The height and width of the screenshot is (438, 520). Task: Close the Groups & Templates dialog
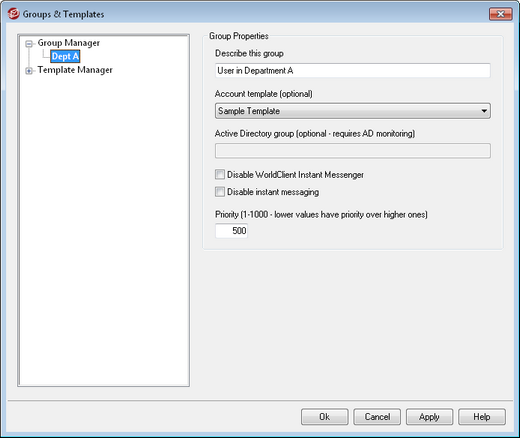[500, 14]
